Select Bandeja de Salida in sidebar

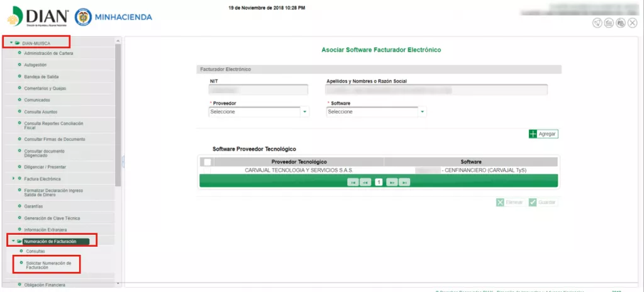pyautogui.click(x=41, y=76)
